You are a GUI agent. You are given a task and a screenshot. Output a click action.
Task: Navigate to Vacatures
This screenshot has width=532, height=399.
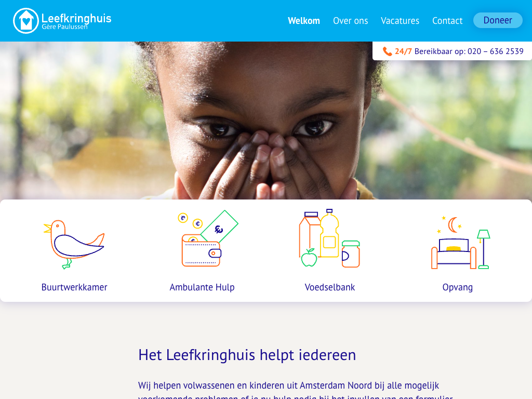(x=400, y=21)
